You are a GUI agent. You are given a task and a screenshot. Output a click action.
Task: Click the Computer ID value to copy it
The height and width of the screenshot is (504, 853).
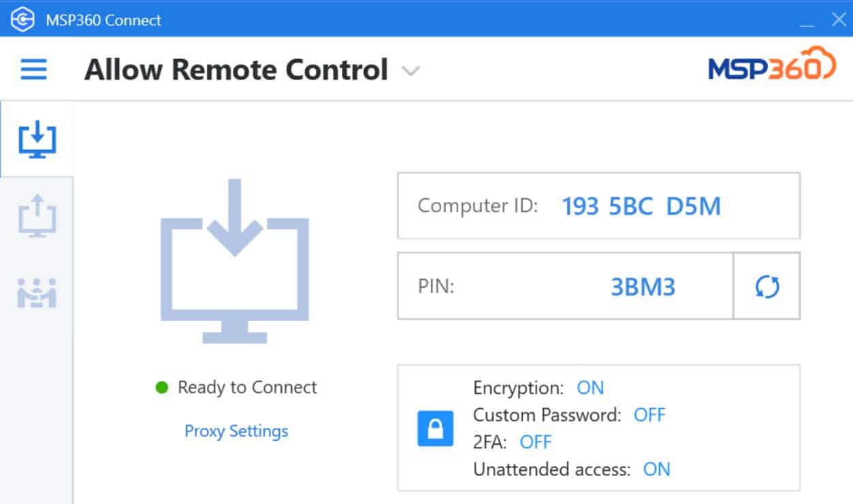tap(642, 206)
